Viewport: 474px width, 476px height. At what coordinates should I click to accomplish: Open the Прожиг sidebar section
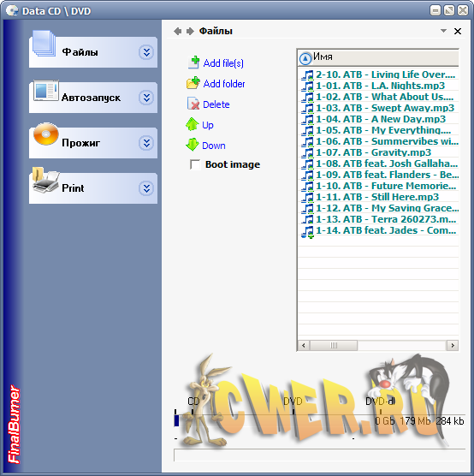click(93, 143)
